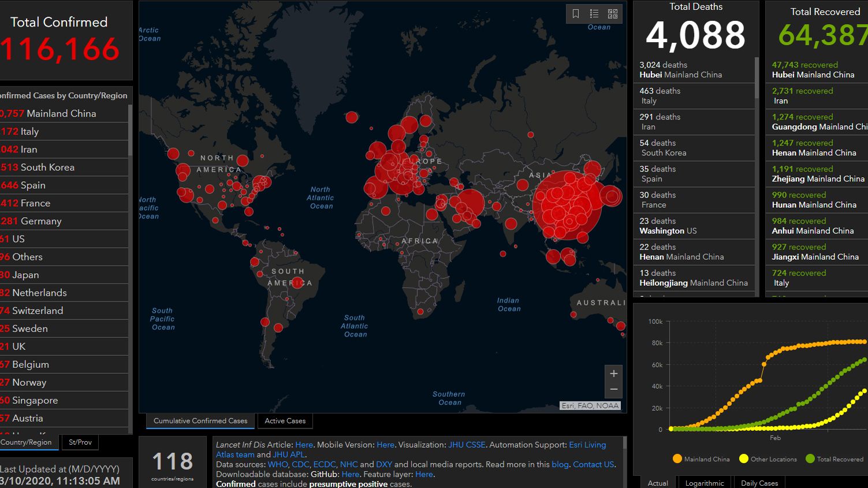Zoom out of the map with the minus button
868x488 pixels.
[613, 389]
